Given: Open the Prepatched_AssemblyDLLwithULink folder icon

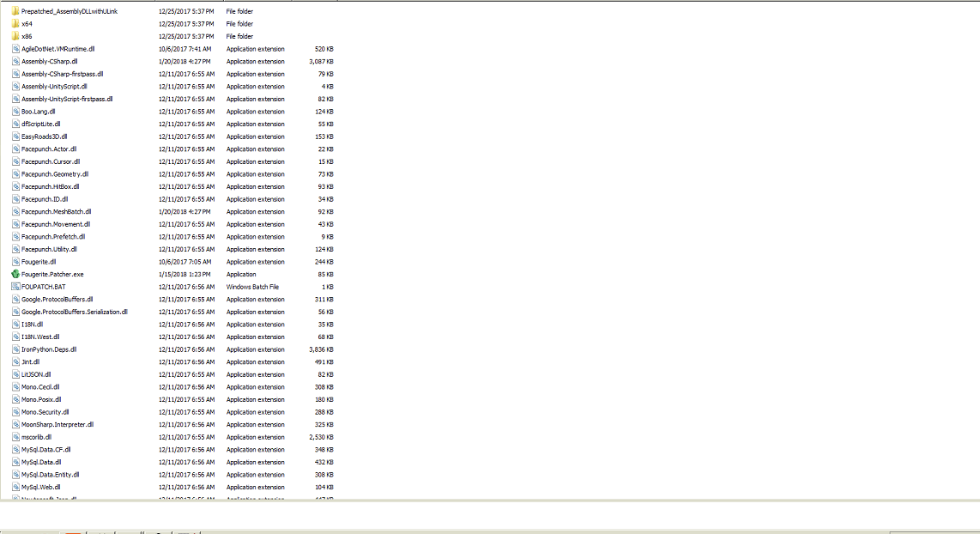Looking at the screenshot, I should pos(15,11).
